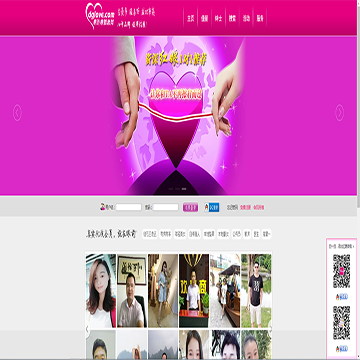
Task: Click the dglove.com heart logo
Action: (x=100, y=16)
